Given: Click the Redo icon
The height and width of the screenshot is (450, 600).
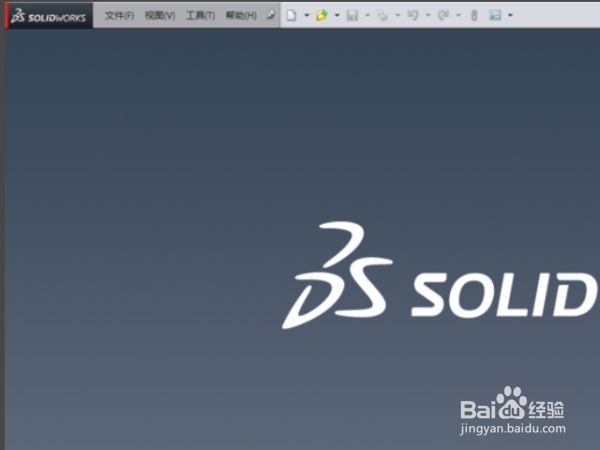Looking at the screenshot, I should 443,15.
